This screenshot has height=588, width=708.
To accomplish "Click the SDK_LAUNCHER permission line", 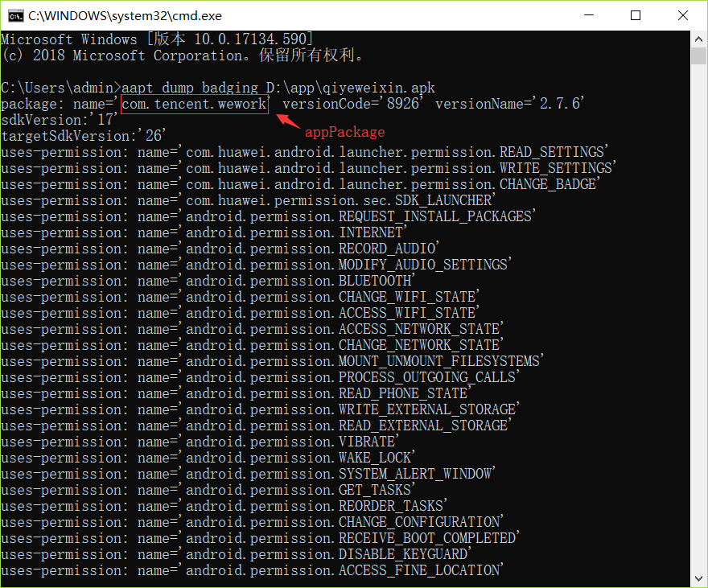I will [x=248, y=200].
